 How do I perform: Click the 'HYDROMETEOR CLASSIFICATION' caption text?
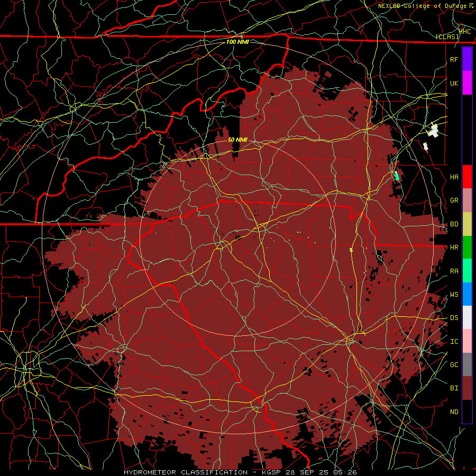coord(186,472)
